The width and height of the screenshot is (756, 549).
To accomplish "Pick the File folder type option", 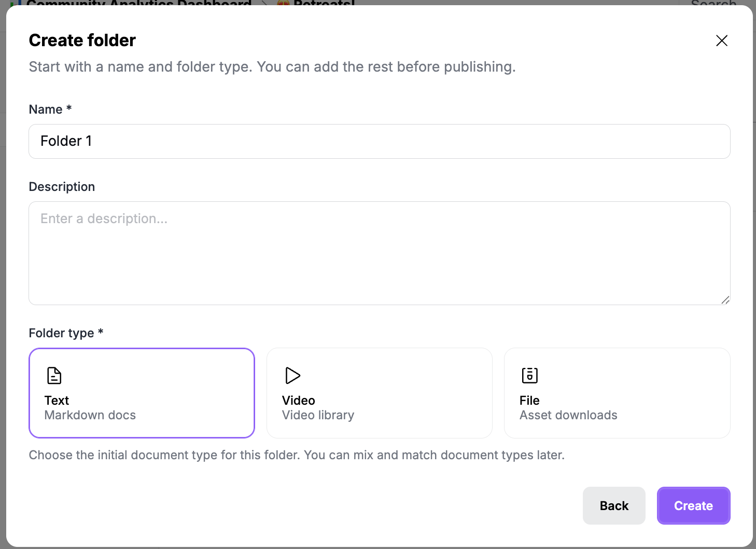I will 617,393.
